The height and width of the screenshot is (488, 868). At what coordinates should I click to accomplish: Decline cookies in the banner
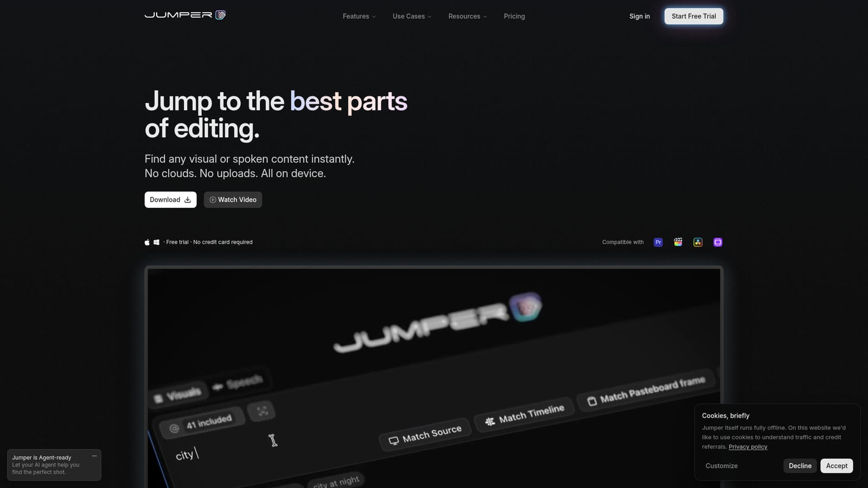point(800,466)
